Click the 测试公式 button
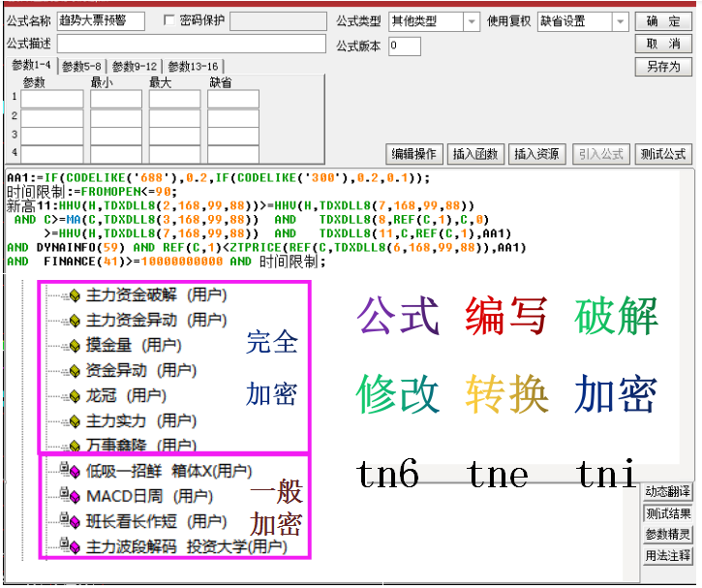This screenshot has width=702, height=588. (x=663, y=154)
